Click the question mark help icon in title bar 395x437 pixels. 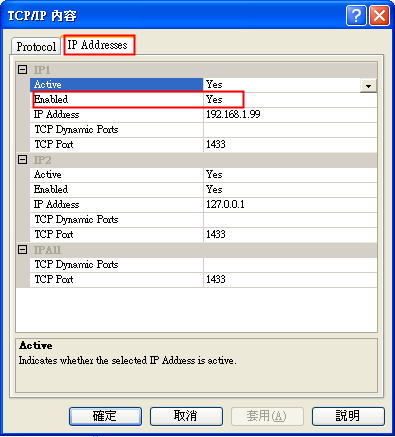pyautogui.click(x=356, y=15)
